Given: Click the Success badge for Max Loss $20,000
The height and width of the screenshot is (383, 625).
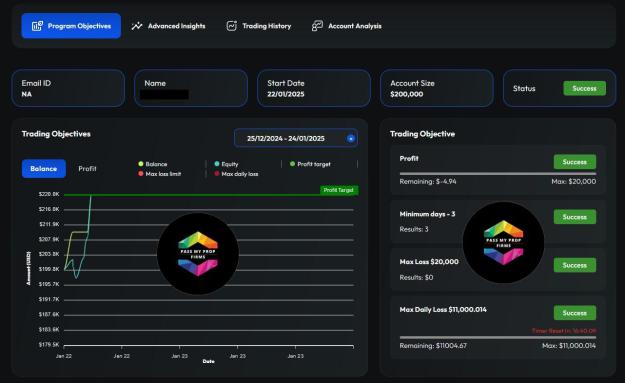Looking at the screenshot, I should pyautogui.click(x=575, y=265).
